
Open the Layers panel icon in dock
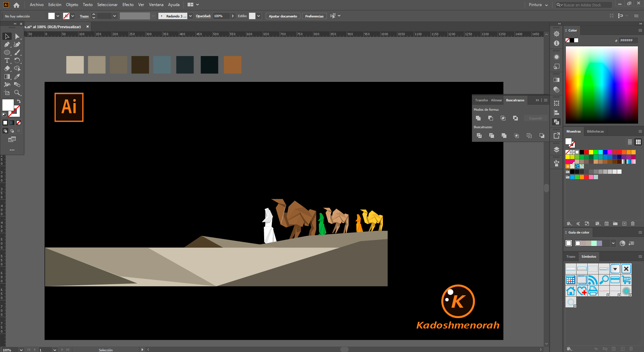tap(556, 150)
